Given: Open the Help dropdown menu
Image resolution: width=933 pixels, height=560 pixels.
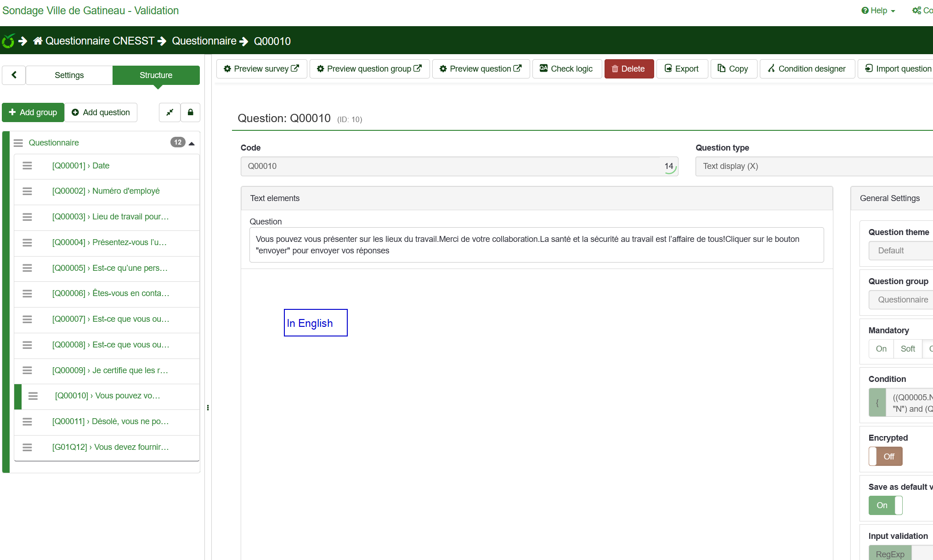Looking at the screenshot, I should [878, 11].
